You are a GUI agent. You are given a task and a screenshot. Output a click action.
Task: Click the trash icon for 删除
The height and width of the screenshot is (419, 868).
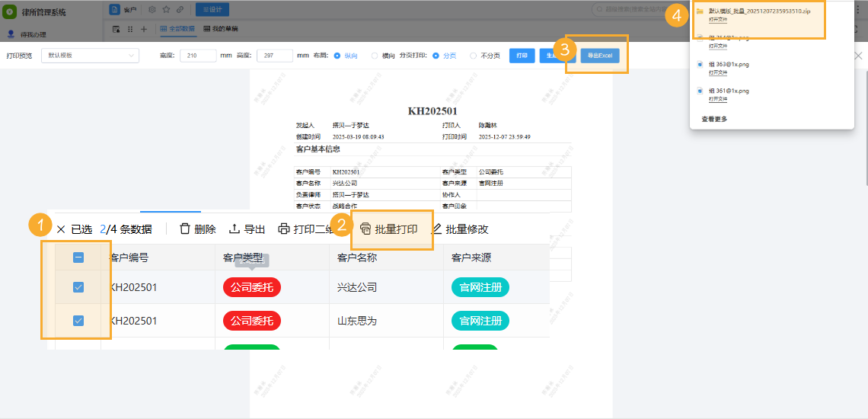click(x=185, y=229)
